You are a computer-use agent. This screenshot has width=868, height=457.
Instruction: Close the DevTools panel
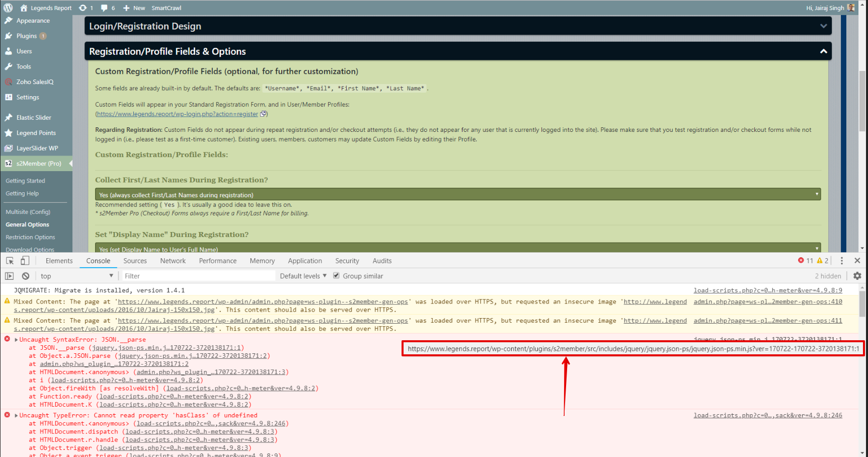point(857,261)
